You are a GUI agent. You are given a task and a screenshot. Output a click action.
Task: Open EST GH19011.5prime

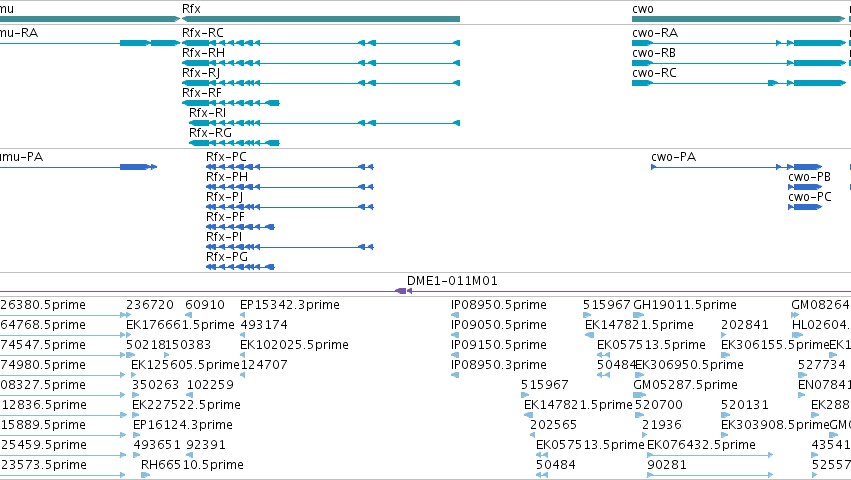685,305
